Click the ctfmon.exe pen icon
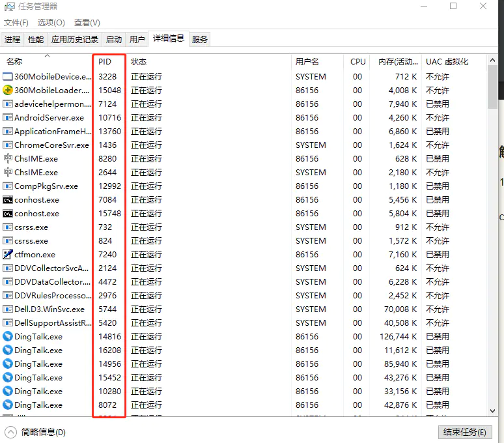Viewport: 504px width, 443px height. pos(8,254)
